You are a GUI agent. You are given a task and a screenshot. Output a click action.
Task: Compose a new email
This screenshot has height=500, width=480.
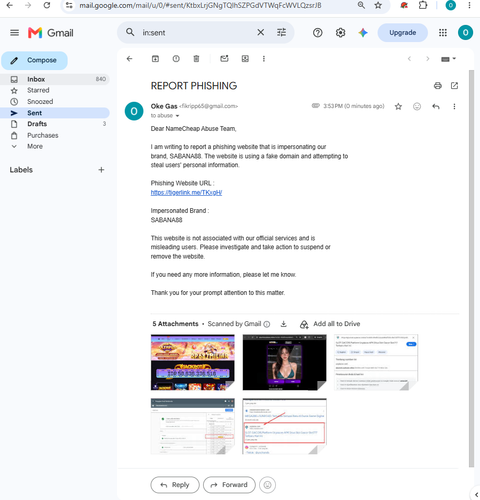[34, 60]
